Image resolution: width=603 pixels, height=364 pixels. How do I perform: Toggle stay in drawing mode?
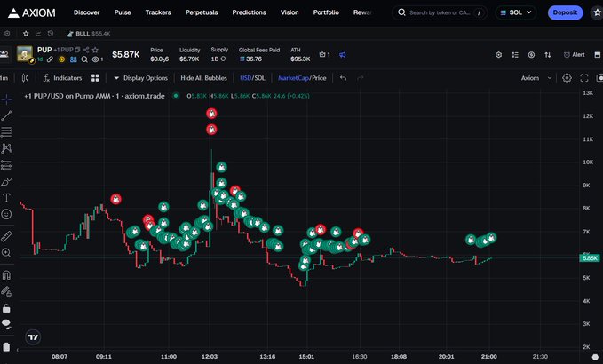[x=6, y=291]
